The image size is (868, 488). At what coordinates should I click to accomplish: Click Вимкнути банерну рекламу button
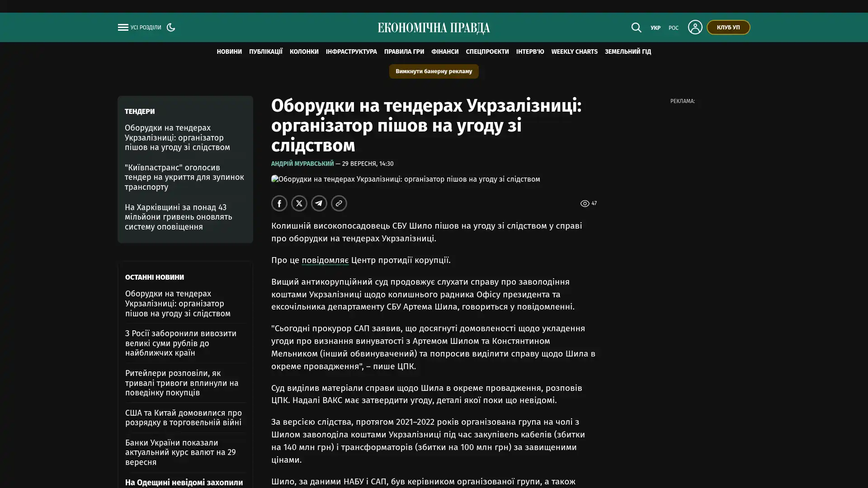[434, 71]
